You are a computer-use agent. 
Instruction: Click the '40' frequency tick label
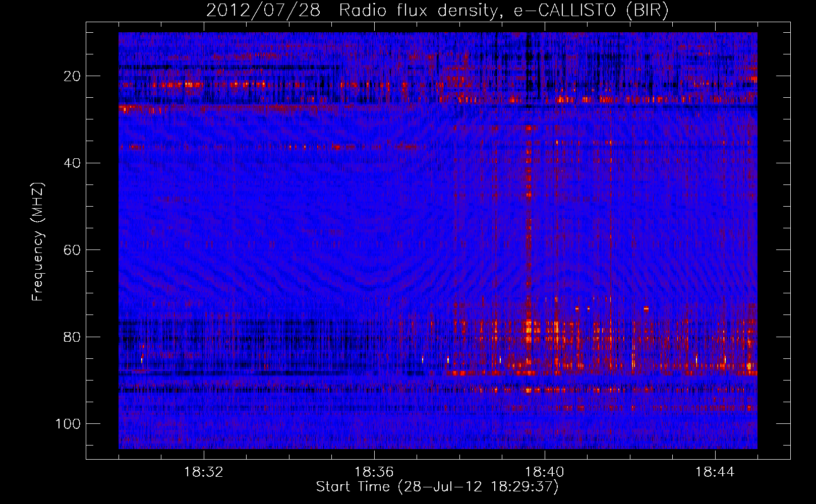click(x=72, y=163)
